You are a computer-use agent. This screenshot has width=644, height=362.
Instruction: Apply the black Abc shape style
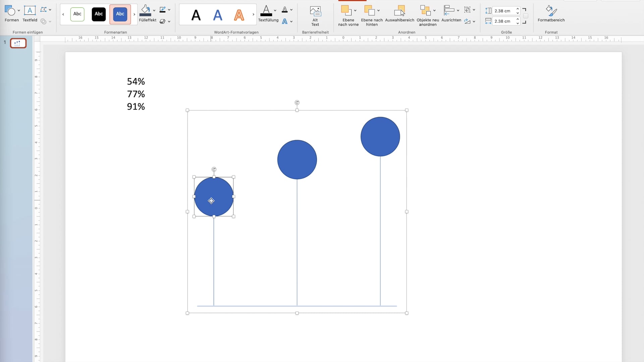pos(99,14)
